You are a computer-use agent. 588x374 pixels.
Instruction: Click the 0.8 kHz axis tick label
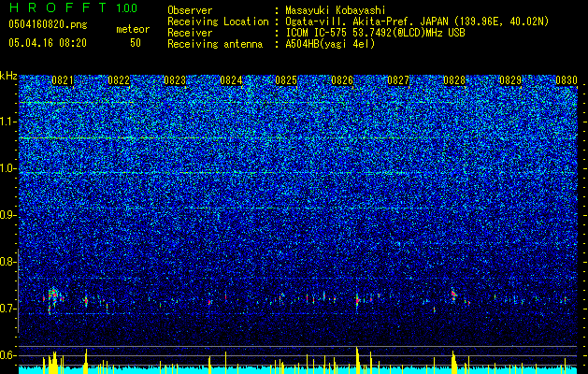click(7, 262)
